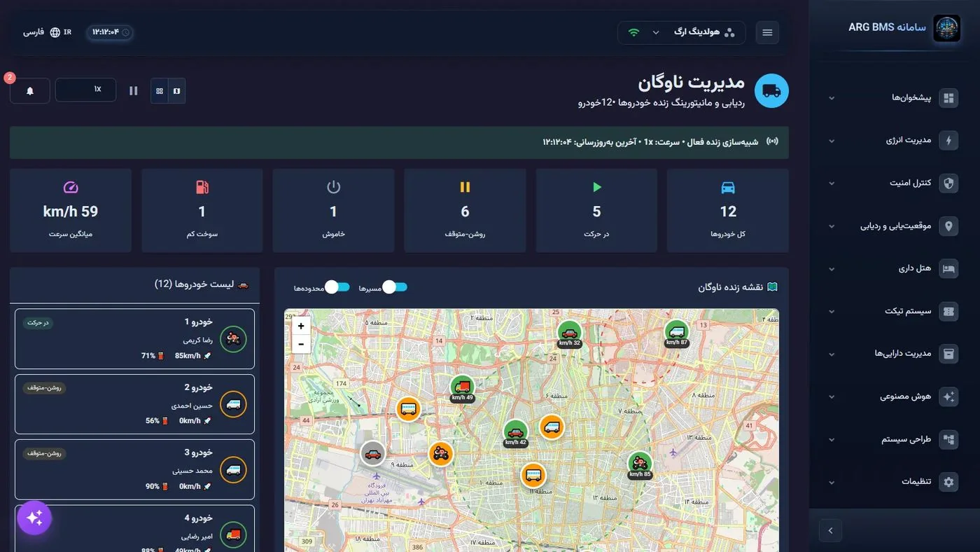Image resolution: width=980 pixels, height=552 pixels.
Task: Select the orange van marker on the map
Action: click(552, 427)
